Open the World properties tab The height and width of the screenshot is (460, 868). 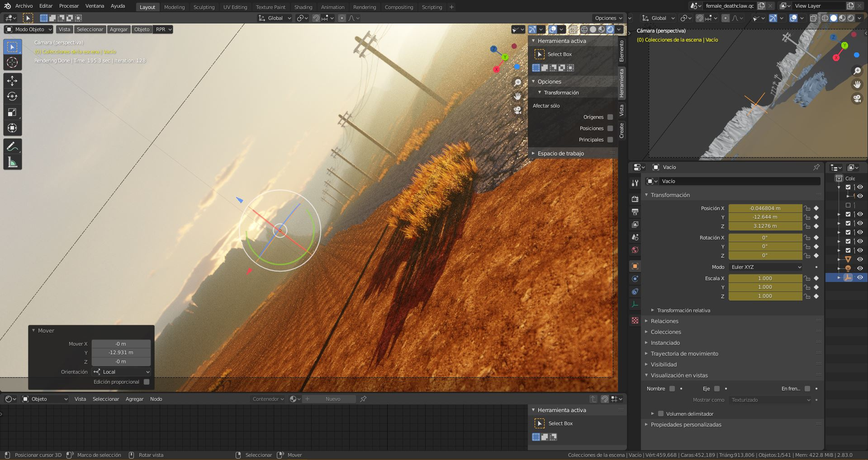tap(635, 250)
